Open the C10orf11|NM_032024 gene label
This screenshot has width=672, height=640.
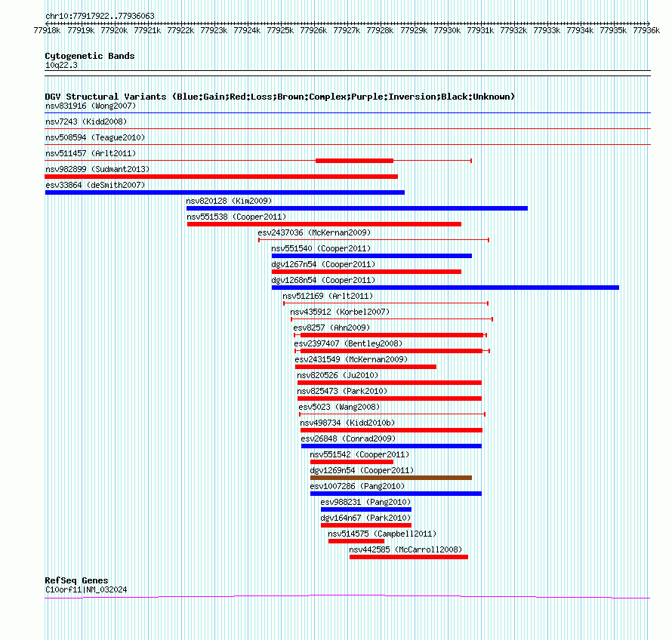coord(86,590)
